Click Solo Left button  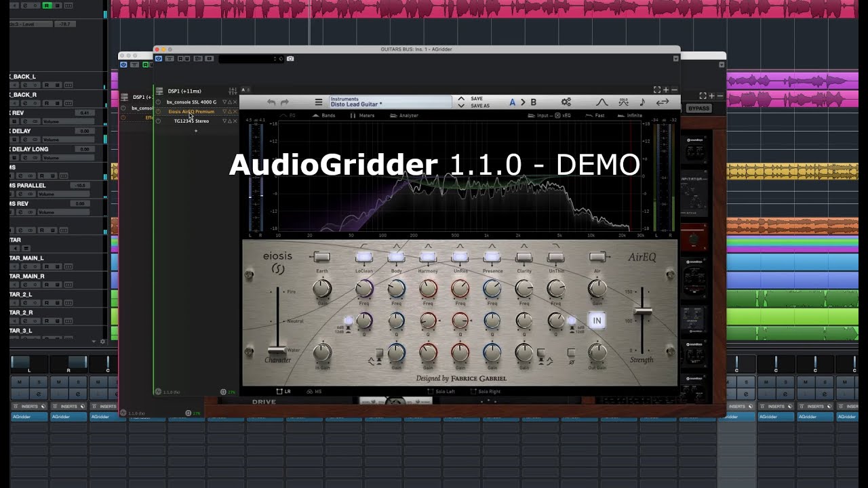(x=441, y=391)
